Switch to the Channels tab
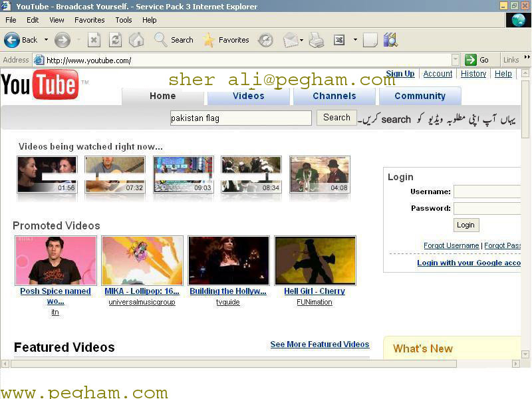The height and width of the screenshot is (399, 532). point(334,96)
